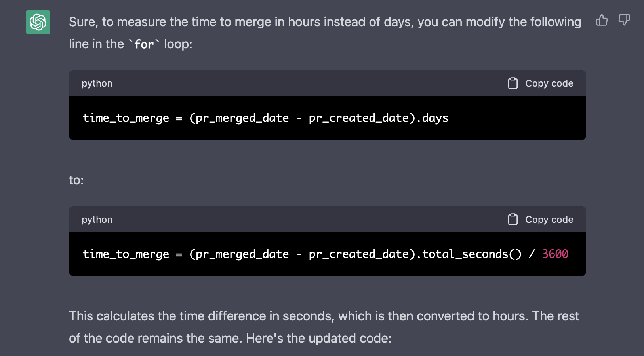The width and height of the screenshot is (644, 356).
Task: Click the thumbs down feedback icon
Action: [x=624, y=20]
